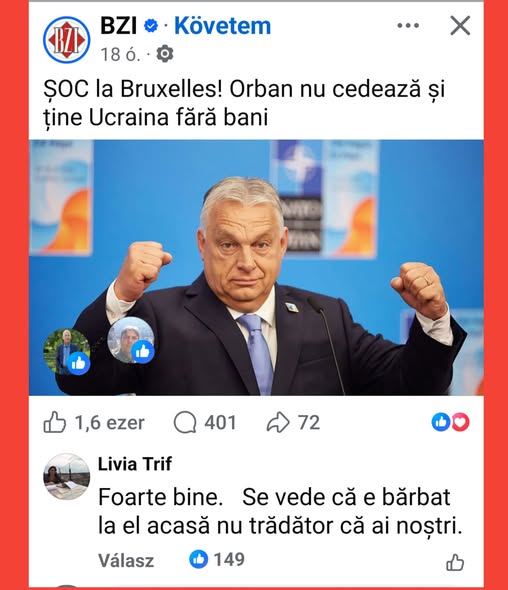Open the comments speech bubble icon
Image resolution: width=508 pixels, height=590 pixels.
pyautogui.click(x=185, y=422)
